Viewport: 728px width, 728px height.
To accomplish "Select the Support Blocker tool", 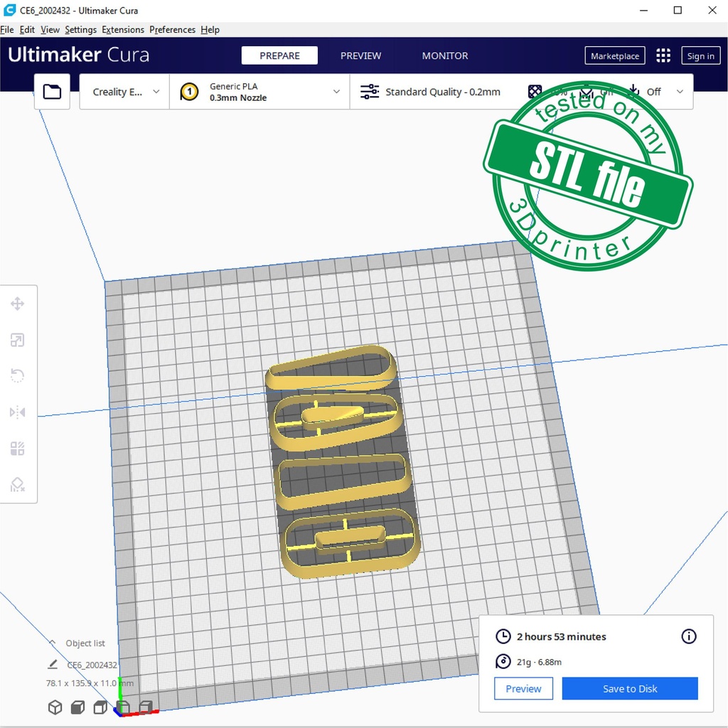I will point(18,485).
